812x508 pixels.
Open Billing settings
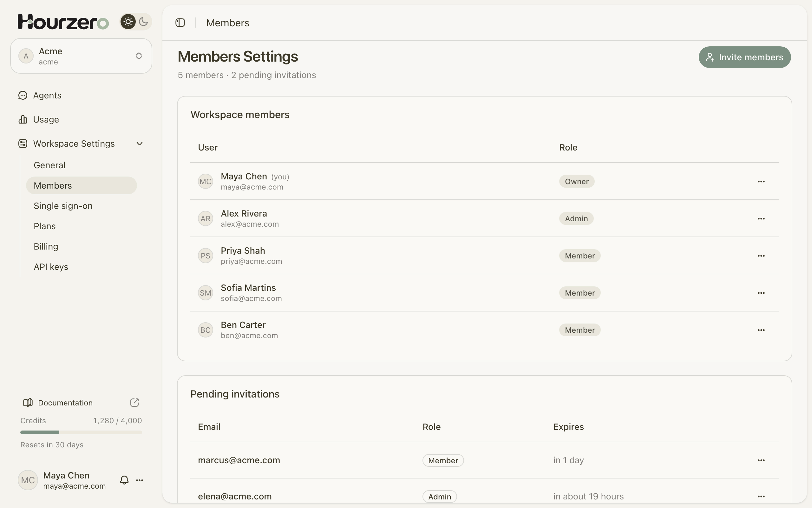(x=82, y=247)
